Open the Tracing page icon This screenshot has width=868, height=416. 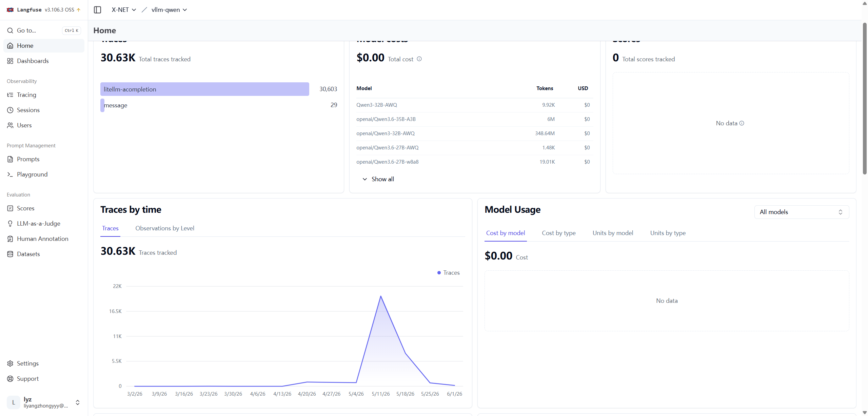(10, 95)
